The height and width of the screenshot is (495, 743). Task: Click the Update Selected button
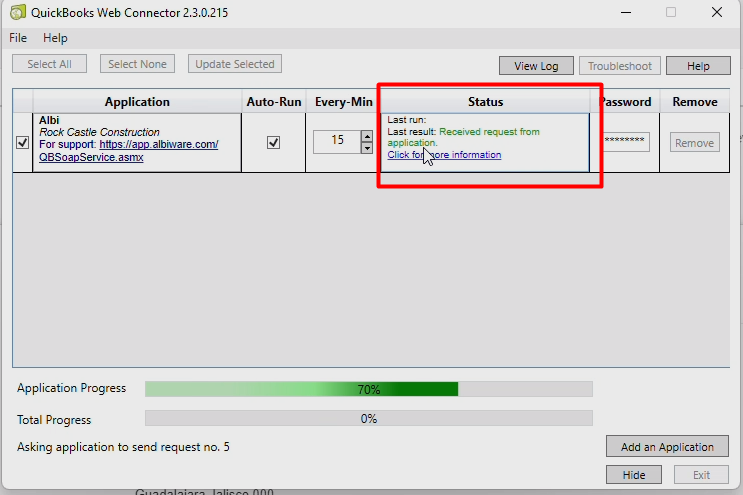235,64
